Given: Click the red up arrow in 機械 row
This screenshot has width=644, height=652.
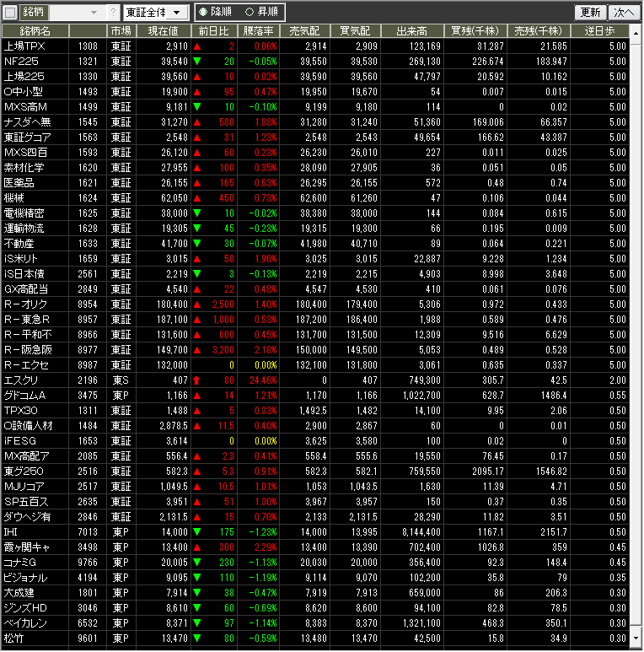Looking at the screenshot, I should tap(197, 198).
